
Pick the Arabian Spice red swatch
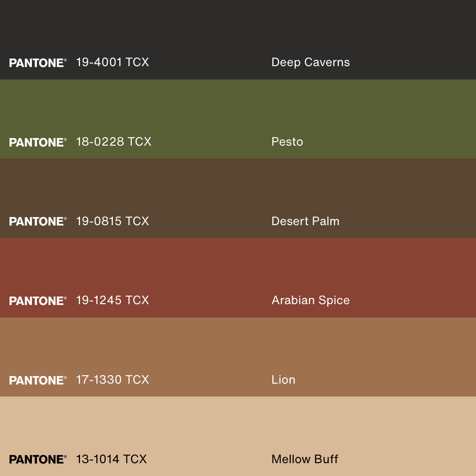[x=238, y=278]
